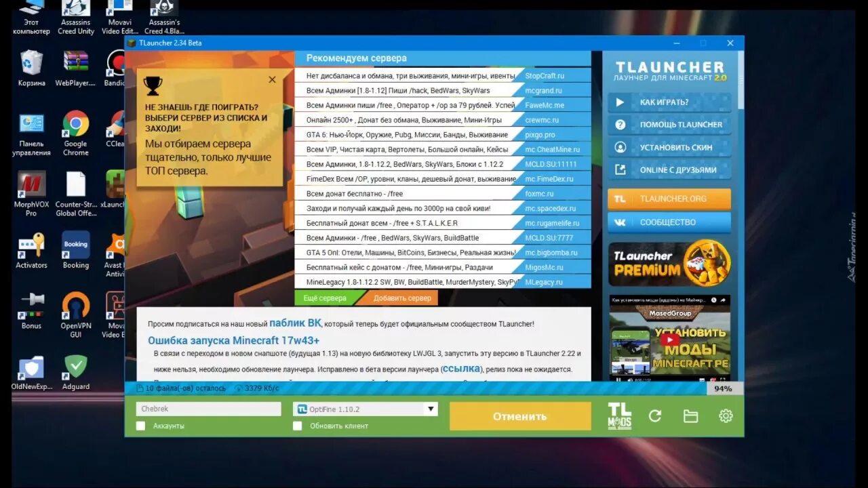Viewport: 868px width, 488px height.
Task: Open the КАК ИГРАТЬ? menu item
Action: [669, 102]
